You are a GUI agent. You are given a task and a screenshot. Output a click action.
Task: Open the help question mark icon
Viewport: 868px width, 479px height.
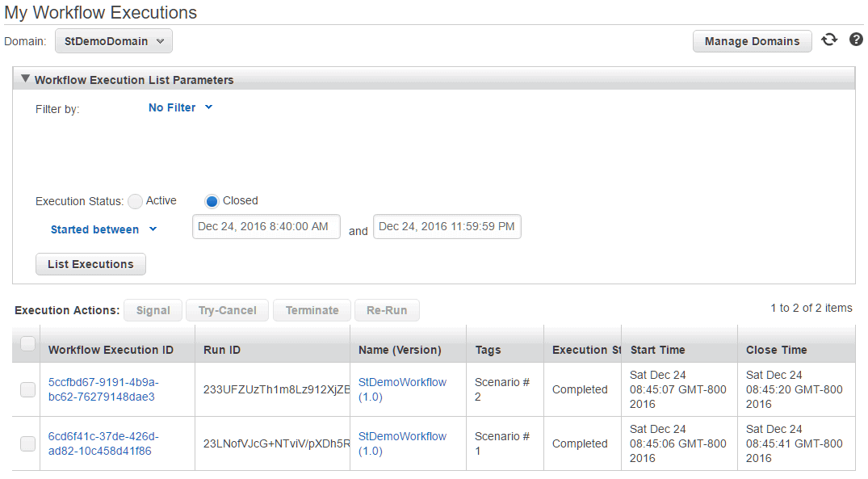tap(856, 40)
